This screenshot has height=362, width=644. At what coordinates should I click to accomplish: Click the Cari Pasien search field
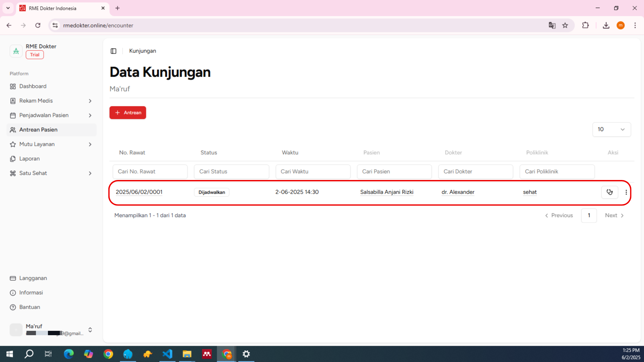click(394, 172)
